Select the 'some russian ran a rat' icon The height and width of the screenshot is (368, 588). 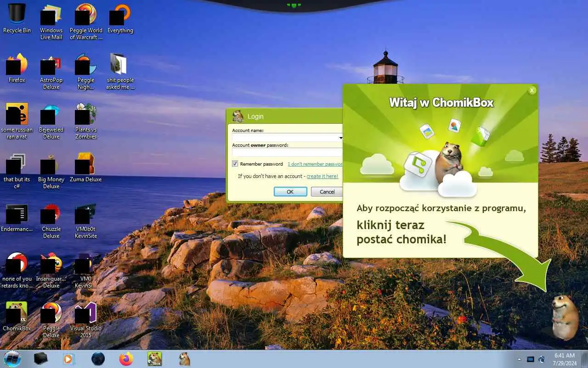(x=17, y=121)
